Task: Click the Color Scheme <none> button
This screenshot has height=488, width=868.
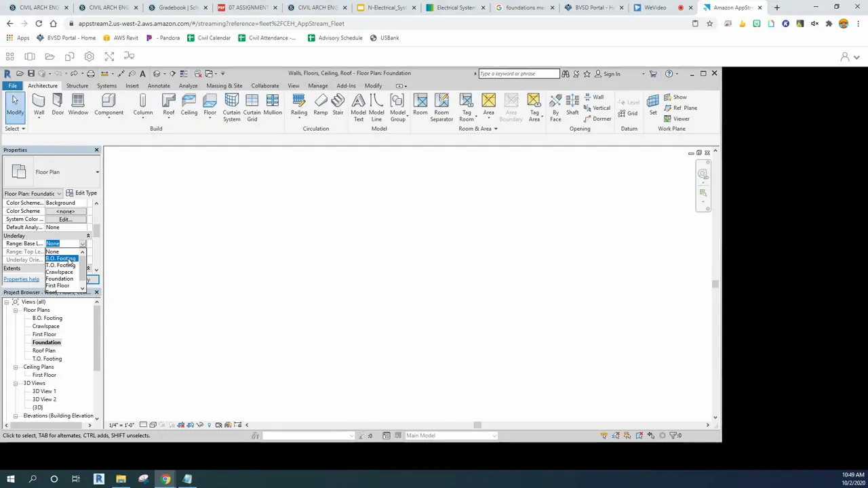Action: (x=66, y=211)
